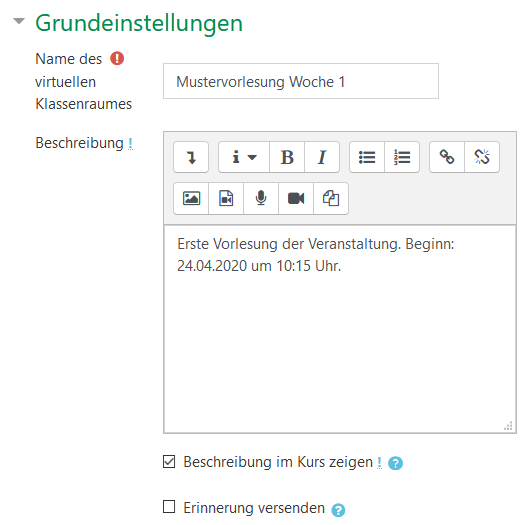Collapse the Grundeinstellungen section
The image size is (531, 525).
(x=19, y=21)
